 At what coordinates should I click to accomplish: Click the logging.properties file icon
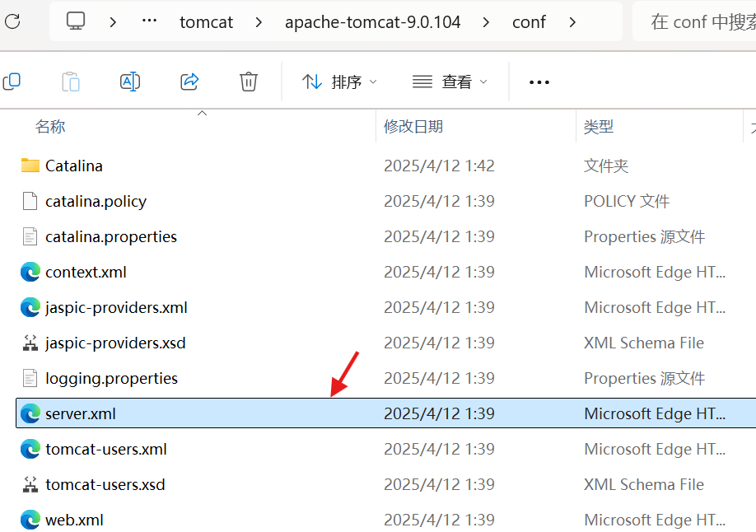(x=30, y=378)
